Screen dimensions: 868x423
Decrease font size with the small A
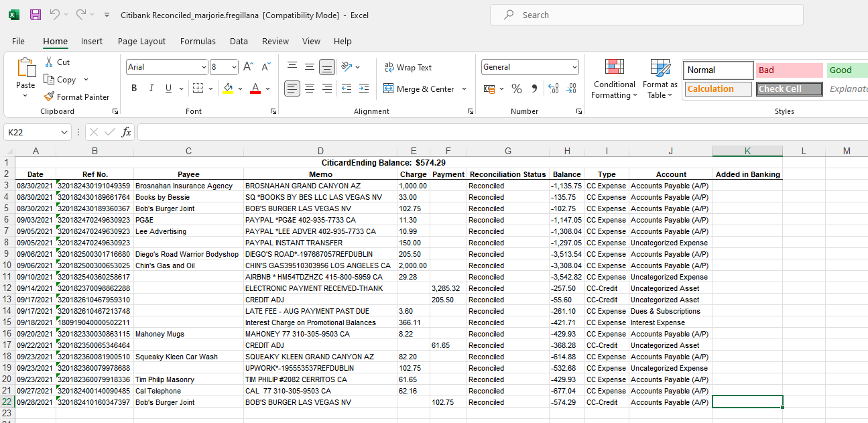[x=266, y=67]
